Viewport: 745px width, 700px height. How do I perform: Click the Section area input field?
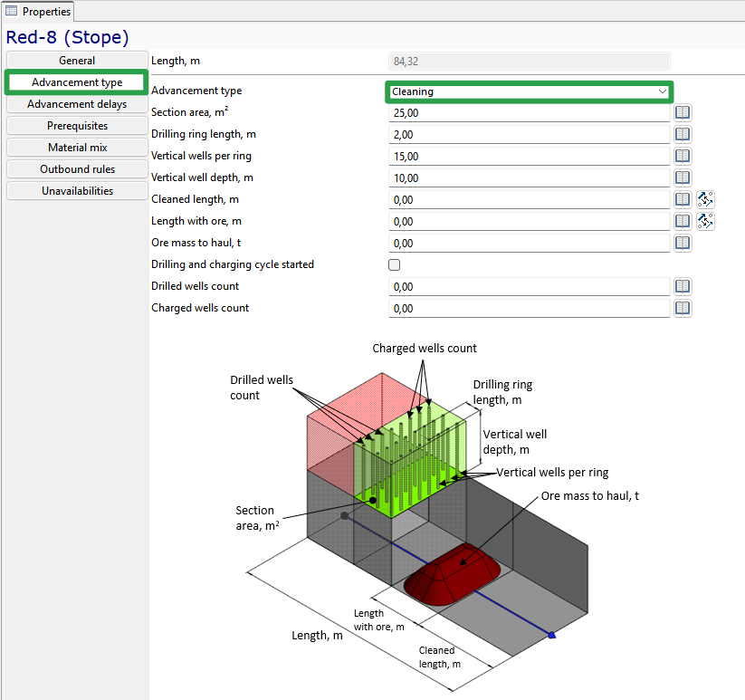(x=530, y=113)
